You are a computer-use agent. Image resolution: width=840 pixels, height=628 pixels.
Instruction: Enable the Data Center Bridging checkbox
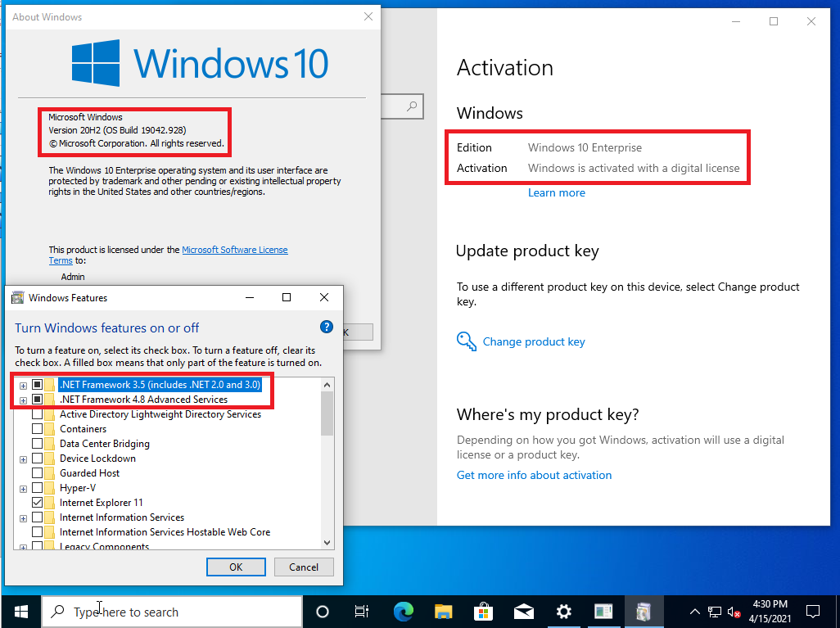pyautogui.click(x=37, y=444)
